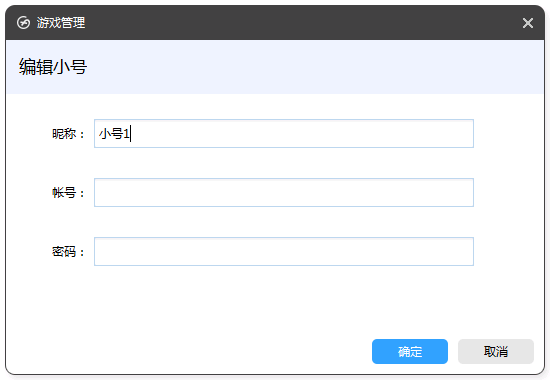The image size is (550, 380).
Task: Close the 游戏管理 dialog with the X
Action: tap(528, 23)
